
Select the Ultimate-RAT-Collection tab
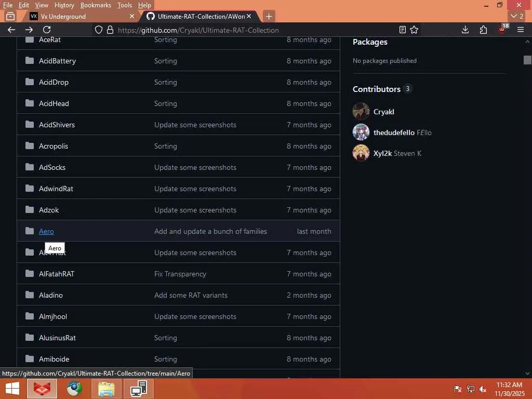(x=200, y=16)
